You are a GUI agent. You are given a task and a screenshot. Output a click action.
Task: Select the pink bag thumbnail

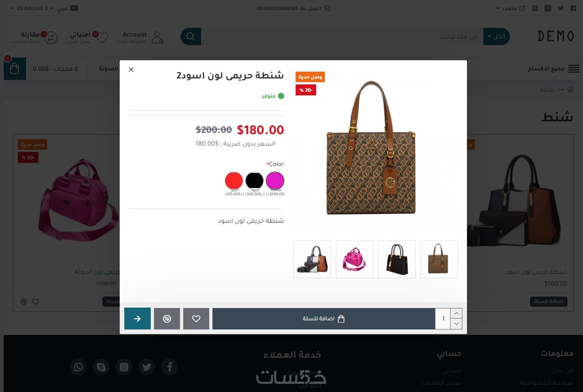tap(355, 259)
